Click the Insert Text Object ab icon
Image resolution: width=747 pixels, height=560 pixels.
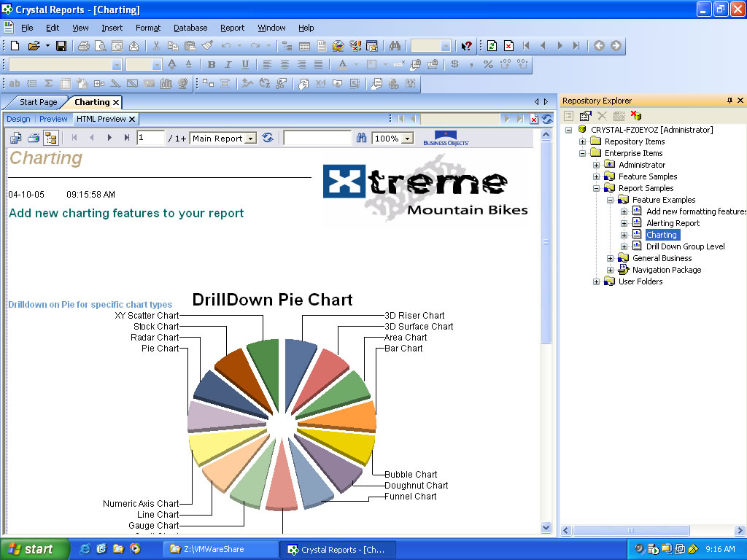pos(15,84)
